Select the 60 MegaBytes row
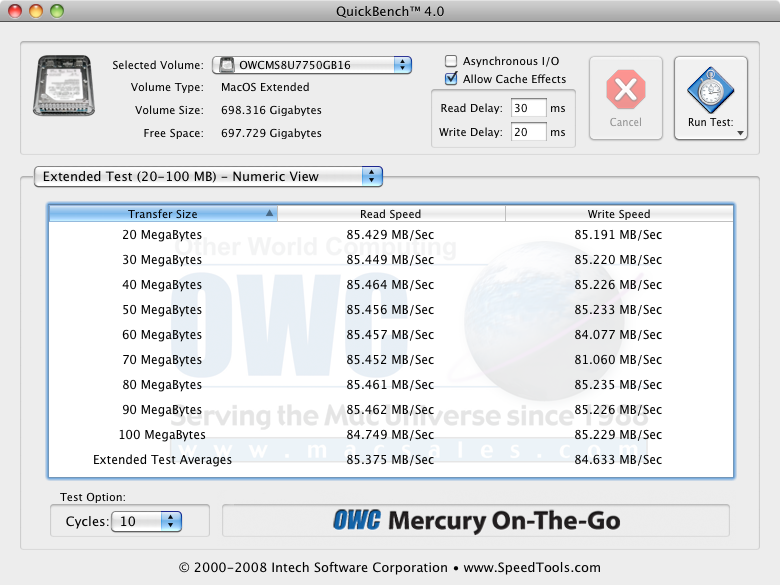This screenshot has height=585, width=780. pos(390,334)
